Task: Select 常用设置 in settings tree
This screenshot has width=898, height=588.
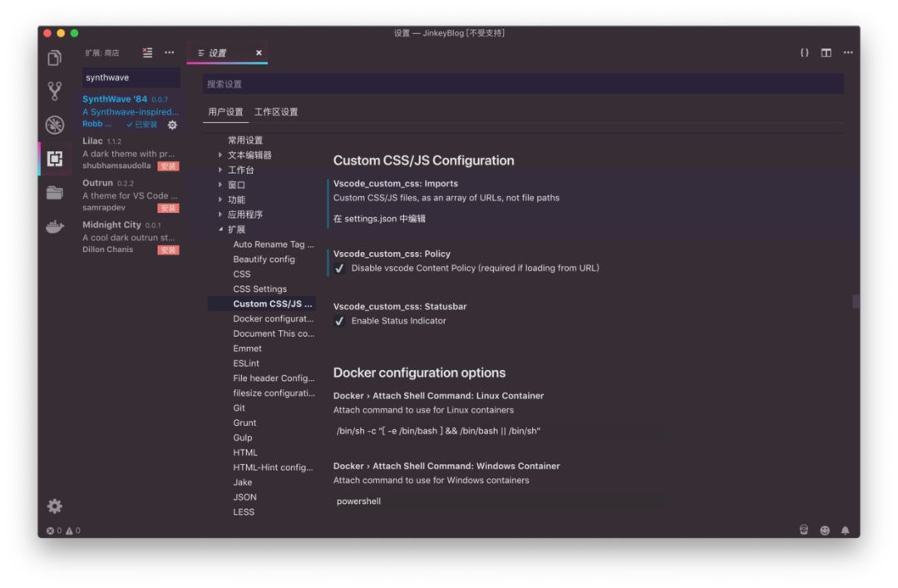Action: click(x=245, y=141)
